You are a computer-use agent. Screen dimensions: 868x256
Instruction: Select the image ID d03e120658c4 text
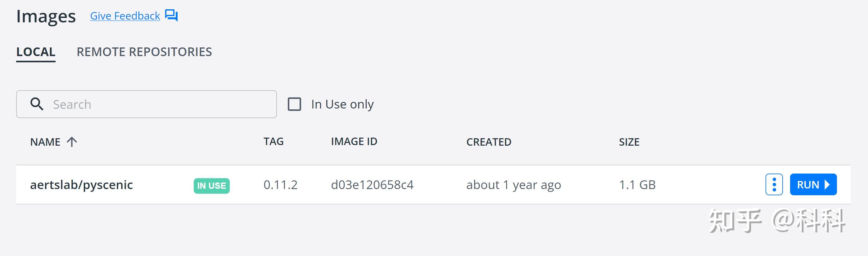point(372,185)
